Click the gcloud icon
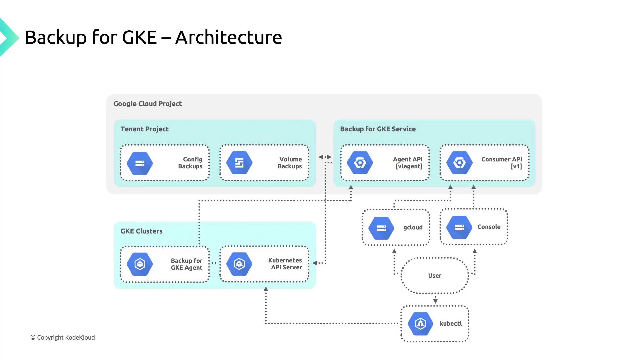The height and width of the screenshot is (362, 644). (381, 228)
